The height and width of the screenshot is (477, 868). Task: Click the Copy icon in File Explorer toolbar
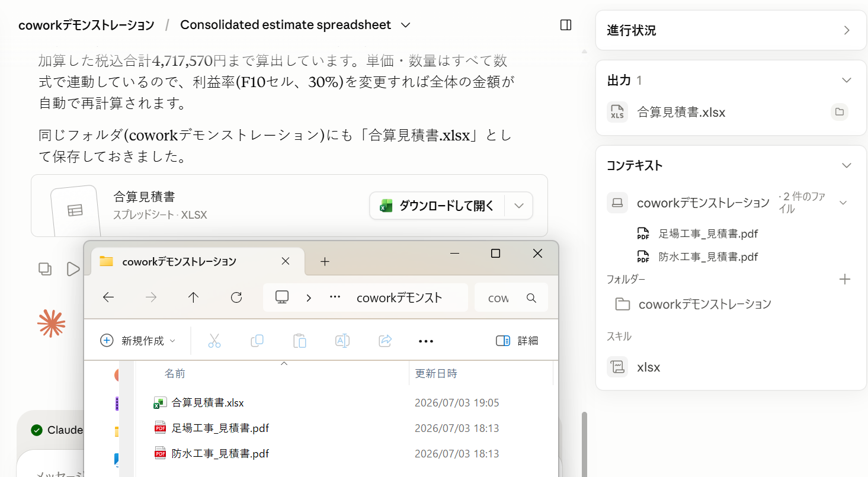point(257,341)
